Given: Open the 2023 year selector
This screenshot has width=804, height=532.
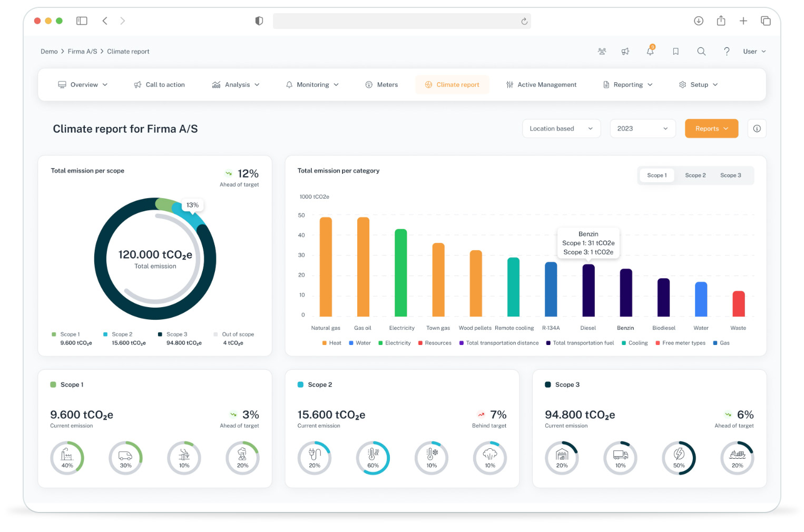Looking at the screenshot, I should (x=642, y=128).
